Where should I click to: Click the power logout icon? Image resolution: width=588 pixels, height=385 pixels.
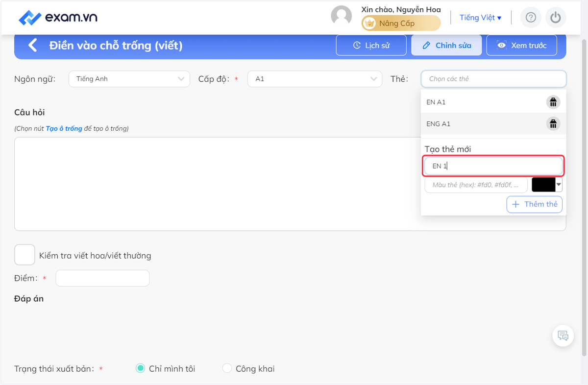(555, 18)
